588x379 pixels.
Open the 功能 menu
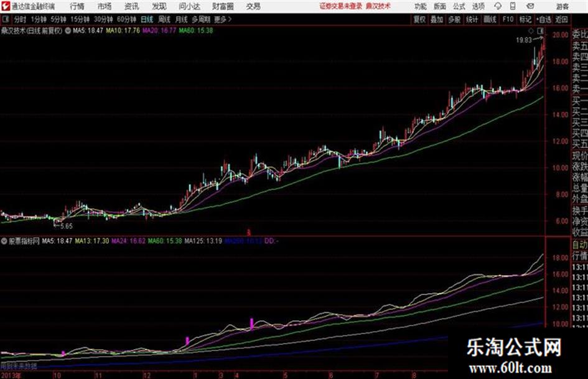point(421,6)
